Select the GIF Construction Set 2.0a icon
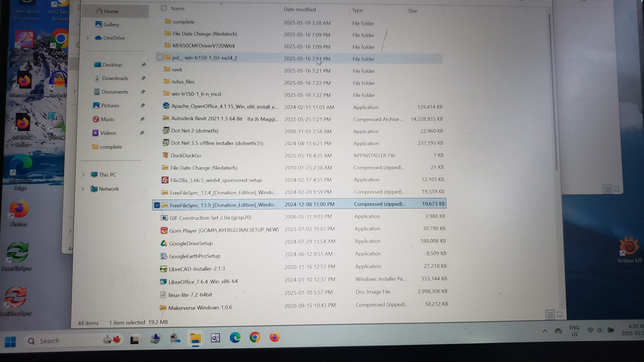 (164, 218)
